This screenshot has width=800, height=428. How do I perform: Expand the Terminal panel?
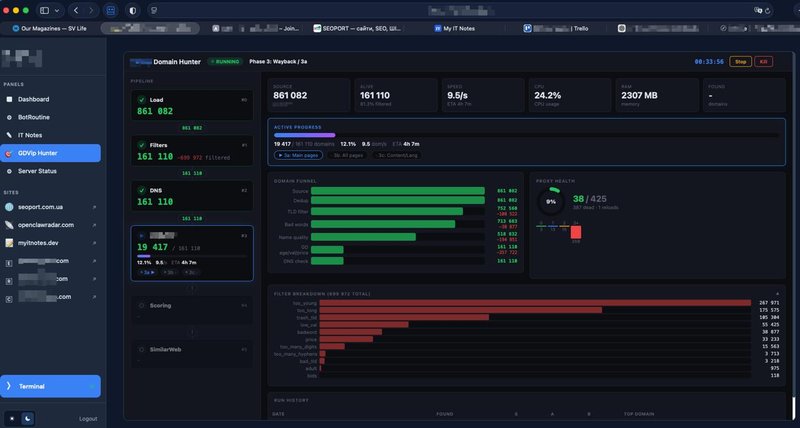[x=51, y=386]
